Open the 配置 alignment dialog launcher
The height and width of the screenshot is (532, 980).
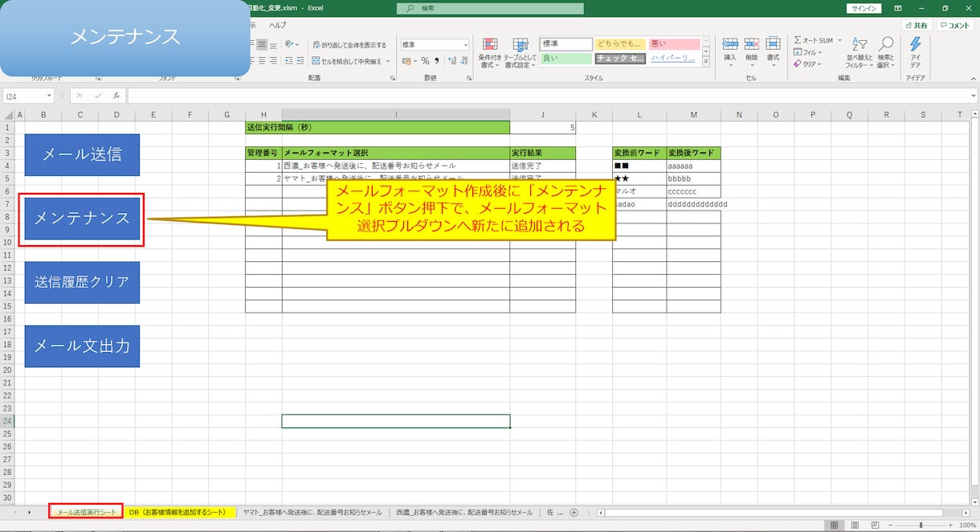[393, 78]
